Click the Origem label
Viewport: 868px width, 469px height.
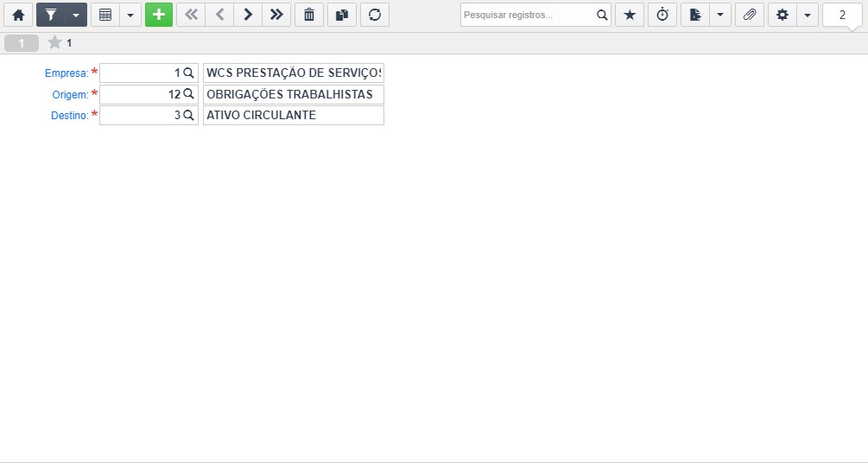[x=70, y=95]
